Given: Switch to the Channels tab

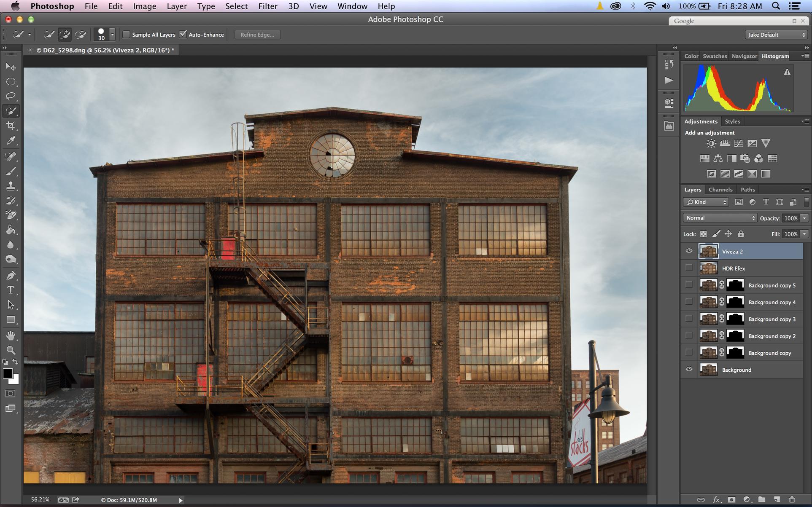Looking at the screenshot, I should pyautogui.click(x=720, y=190).
